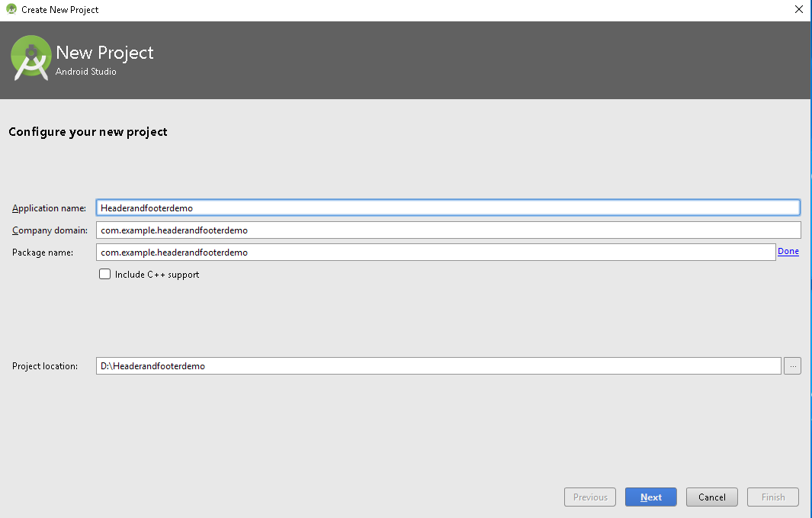
Task: Close the Create New Project window
Action: [x=798, y=10]
